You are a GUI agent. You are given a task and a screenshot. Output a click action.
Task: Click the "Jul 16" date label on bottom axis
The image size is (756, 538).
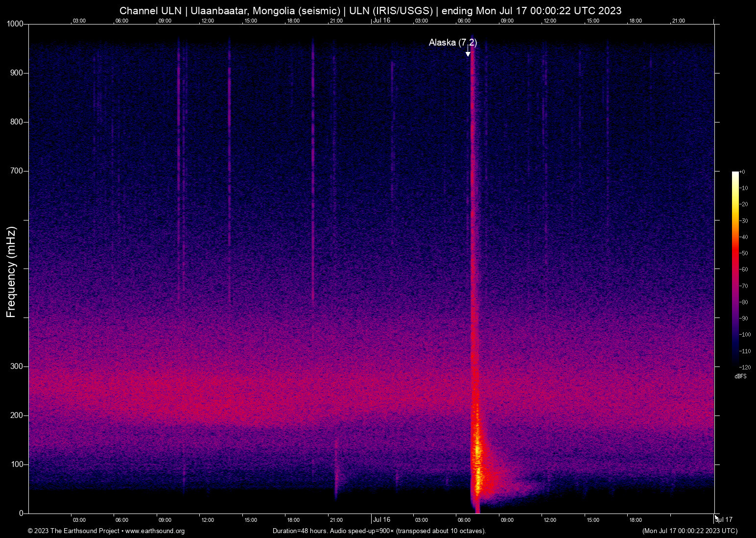tap(381, 520)
